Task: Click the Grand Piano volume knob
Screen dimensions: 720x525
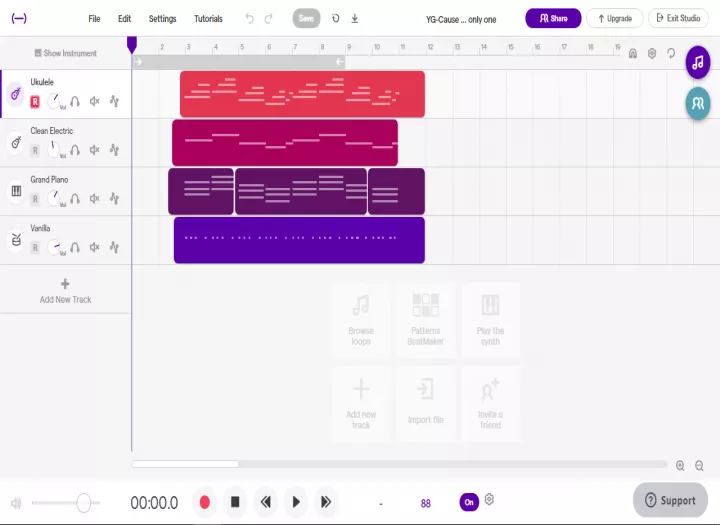Action: 54,198
